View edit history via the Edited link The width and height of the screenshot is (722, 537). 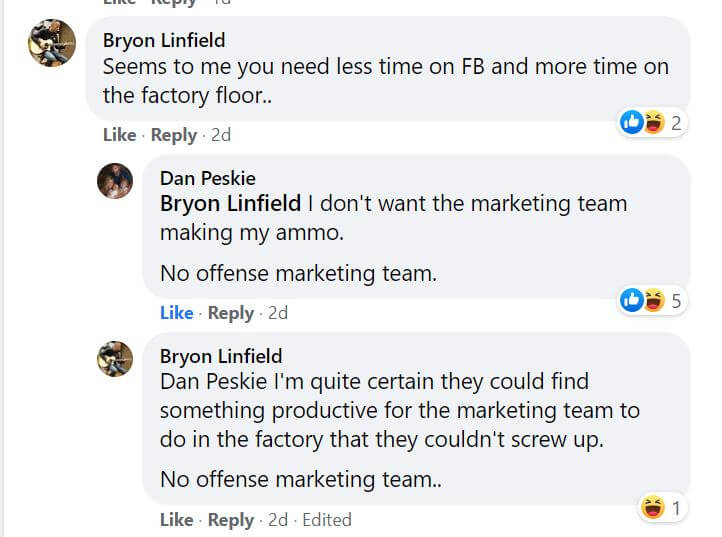click(x=327, y=520)
